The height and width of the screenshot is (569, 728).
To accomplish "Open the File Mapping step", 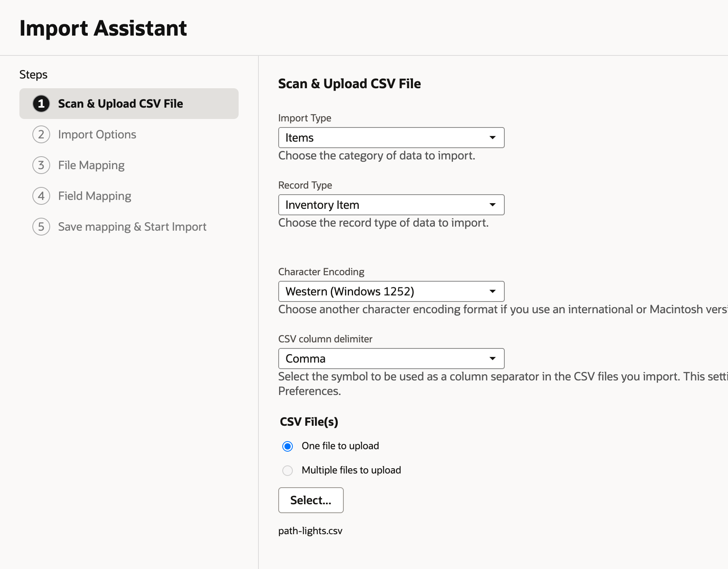I will point(91,165).
